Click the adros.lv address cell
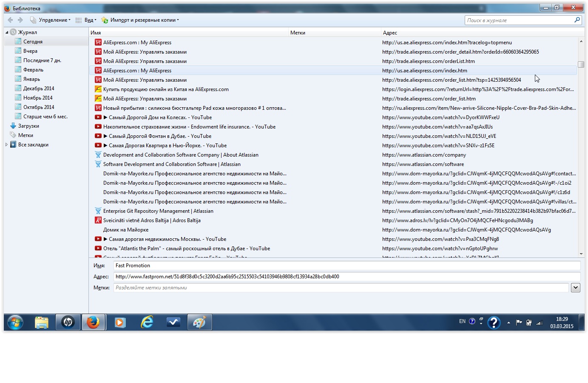The width and height of the screenshot is (588, 383). pos(457,220)
